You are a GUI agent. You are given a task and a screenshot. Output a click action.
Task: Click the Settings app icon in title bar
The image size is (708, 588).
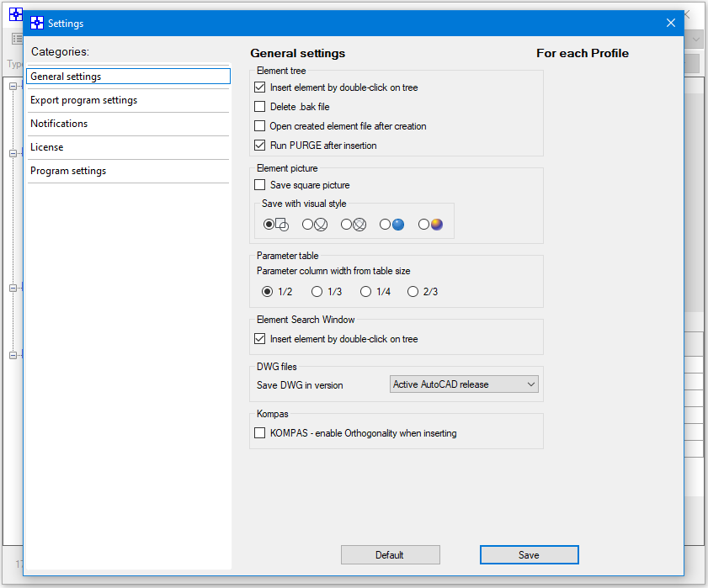(x=36, y=23)
